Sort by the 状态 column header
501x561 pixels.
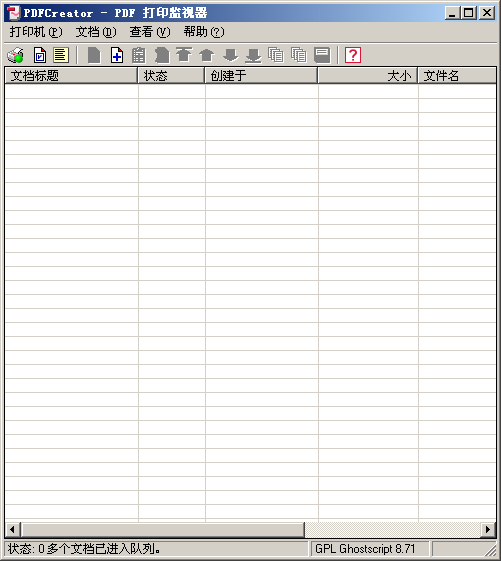click(171, 75)
